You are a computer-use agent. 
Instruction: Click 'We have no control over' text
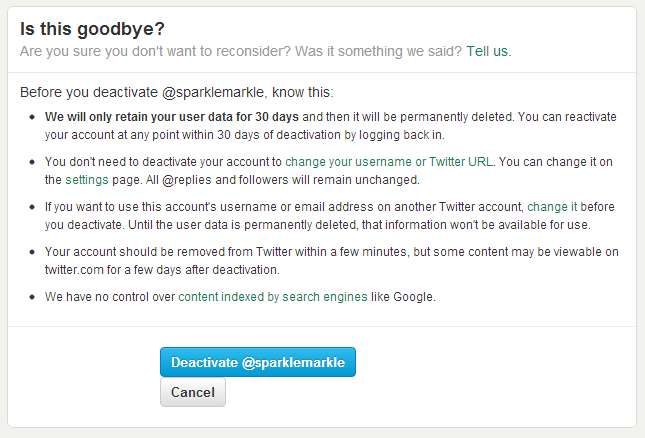[110, 297]
